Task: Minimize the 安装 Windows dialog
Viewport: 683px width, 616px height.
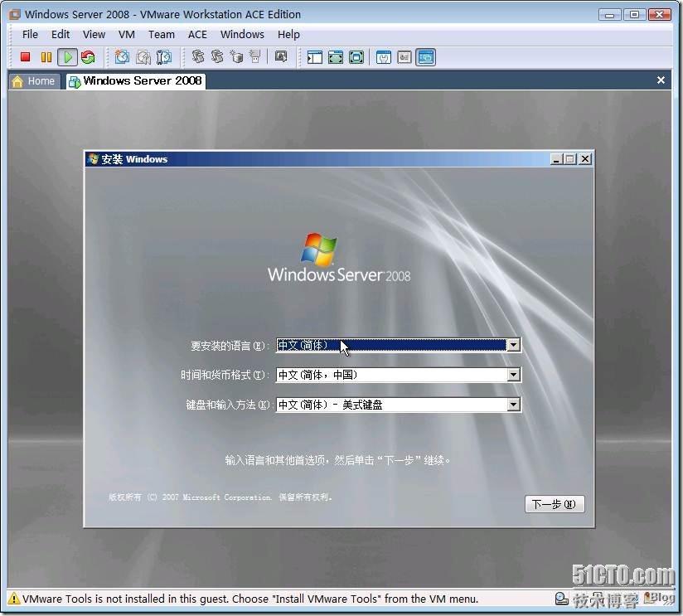Action: pyautogui.click(x=556, y=159)
